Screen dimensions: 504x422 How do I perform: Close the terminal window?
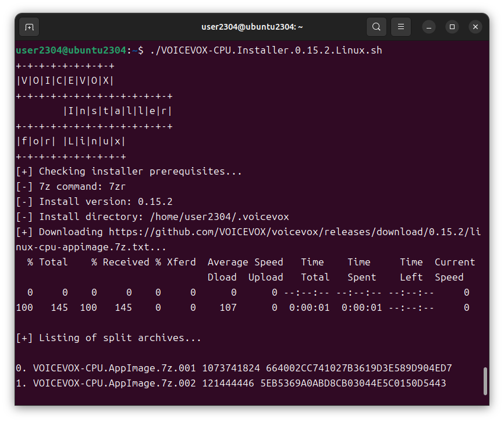(475, 27)
